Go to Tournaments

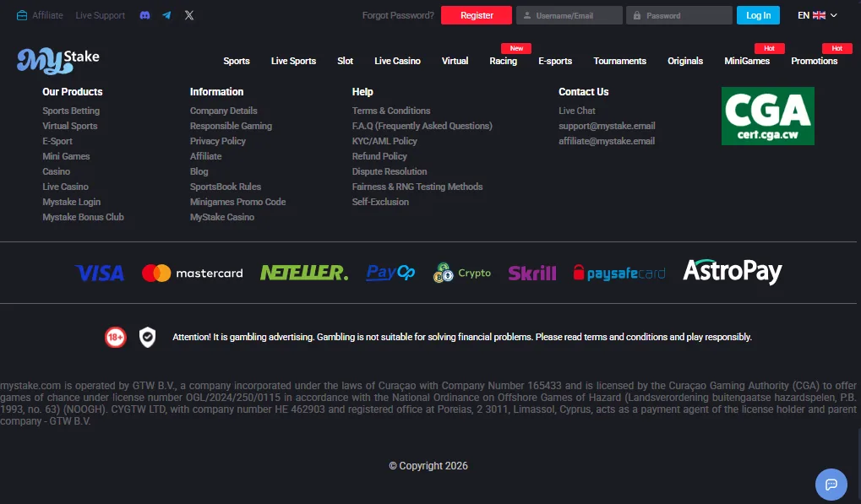click(x=620, y=61)
